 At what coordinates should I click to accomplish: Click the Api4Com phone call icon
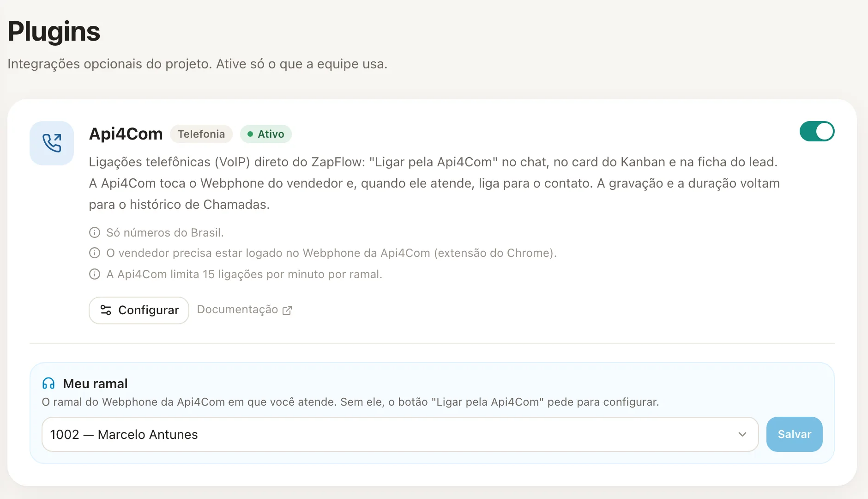(52, 143)
